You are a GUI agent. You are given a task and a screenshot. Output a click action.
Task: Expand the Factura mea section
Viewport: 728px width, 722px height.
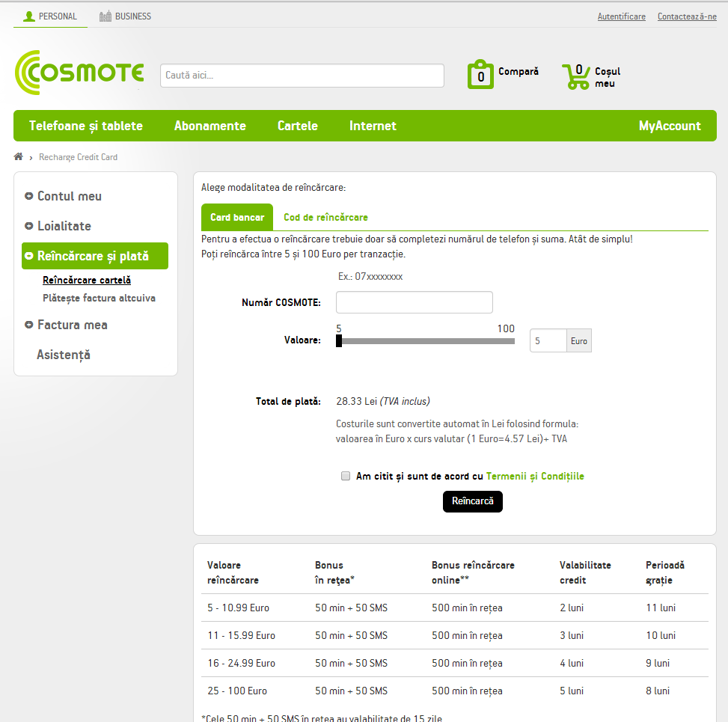(x=28, y=325)
